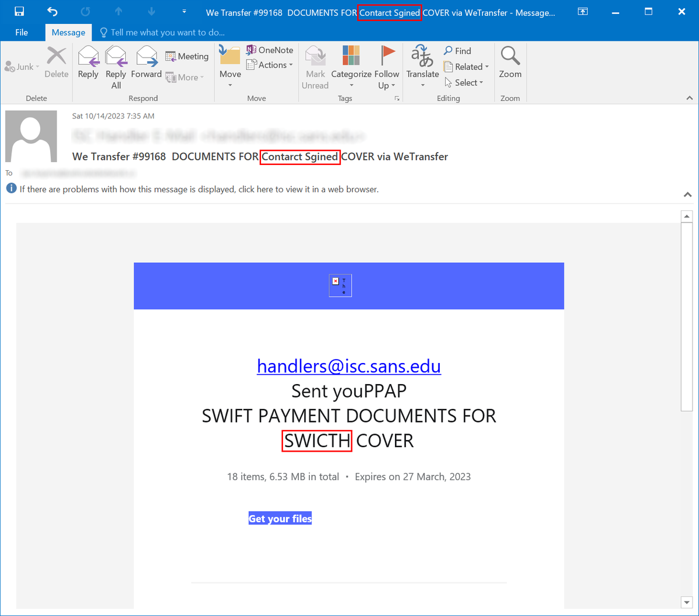Click the SWIFT PAYMENT DOCUMENTS FOR heading

click(349, 416)
